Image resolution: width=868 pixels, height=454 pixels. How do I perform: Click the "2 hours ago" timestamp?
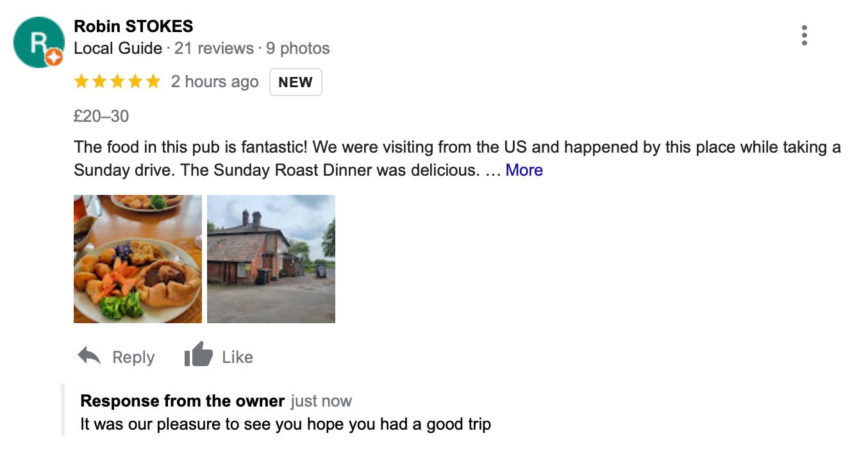pyautogui.click(x=215, y=81)
